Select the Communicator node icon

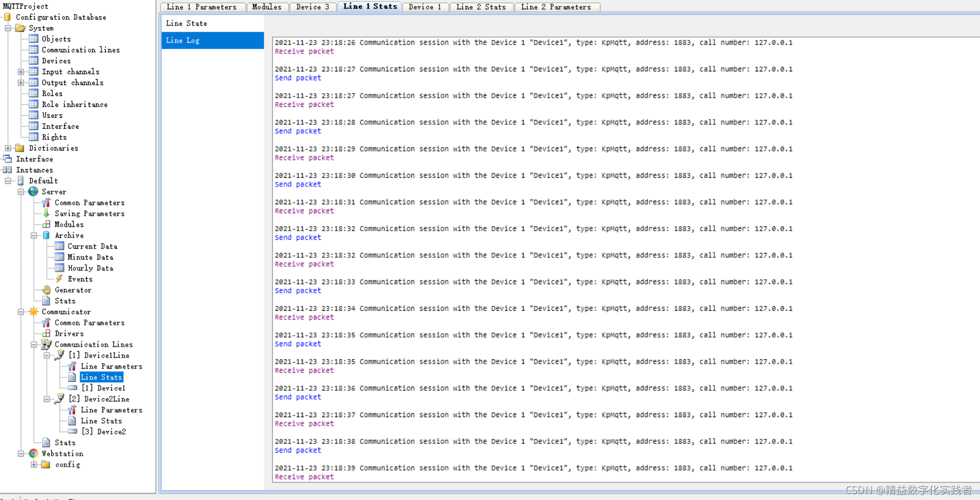point(35,311)
